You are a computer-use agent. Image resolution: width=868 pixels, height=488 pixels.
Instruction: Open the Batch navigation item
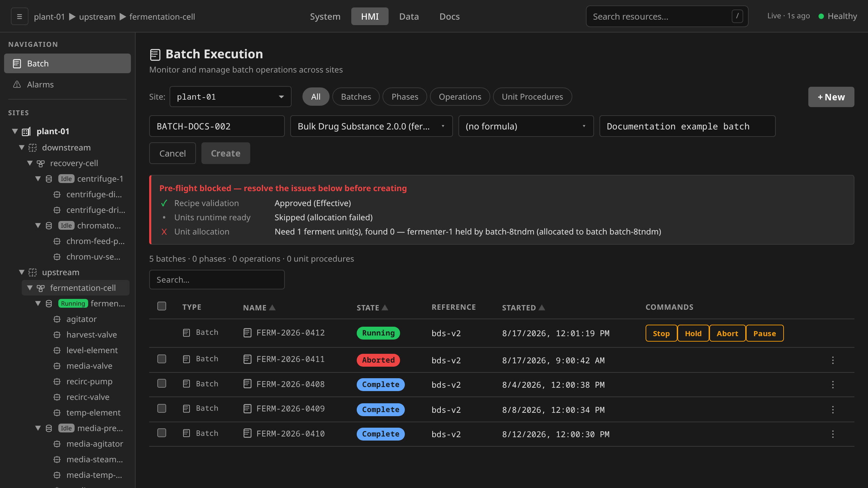click(67, 63)
